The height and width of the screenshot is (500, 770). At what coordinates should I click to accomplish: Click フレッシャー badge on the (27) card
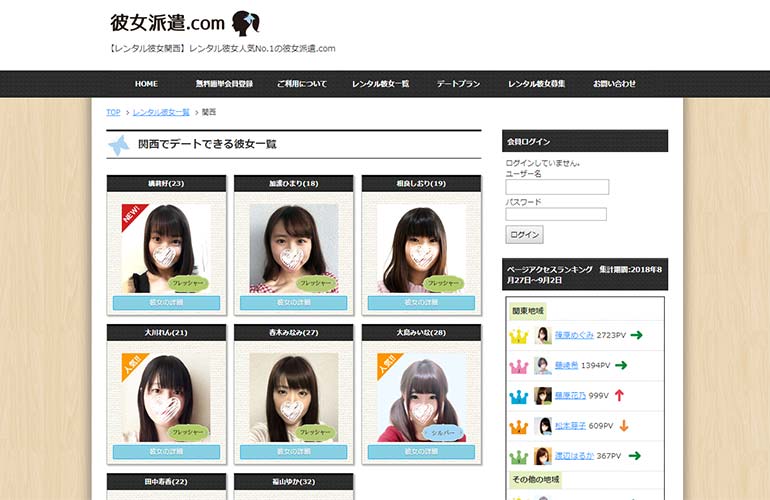[x=316, y=433]
